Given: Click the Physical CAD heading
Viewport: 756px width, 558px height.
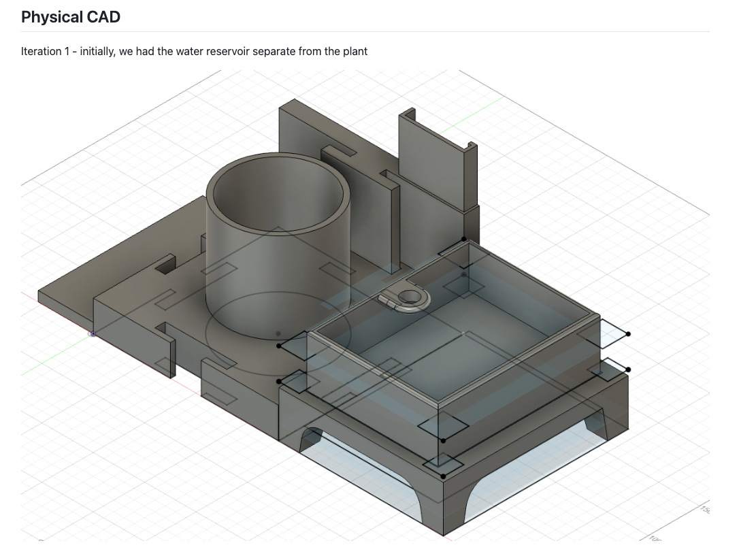Looking at the screenshot, I should coord(71,17).
